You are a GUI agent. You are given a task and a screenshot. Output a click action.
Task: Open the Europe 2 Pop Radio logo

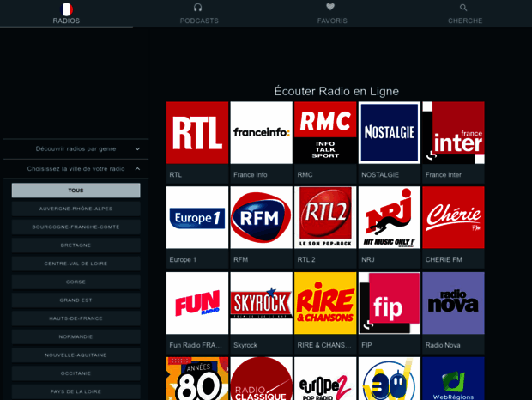click(x=325, y=379)
